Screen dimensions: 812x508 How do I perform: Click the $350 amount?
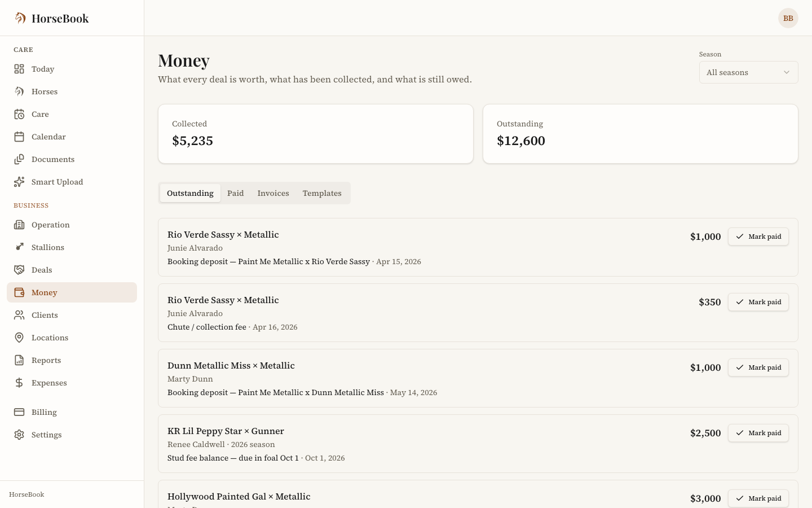710,302
